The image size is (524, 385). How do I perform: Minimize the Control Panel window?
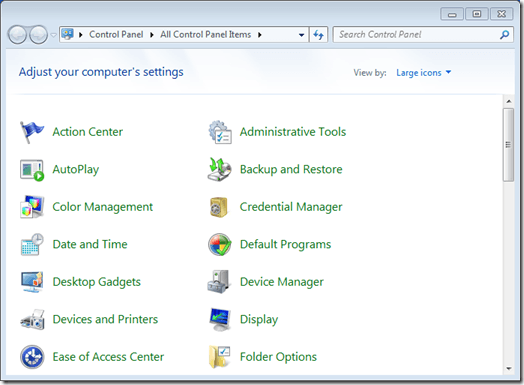click(452, 14)
